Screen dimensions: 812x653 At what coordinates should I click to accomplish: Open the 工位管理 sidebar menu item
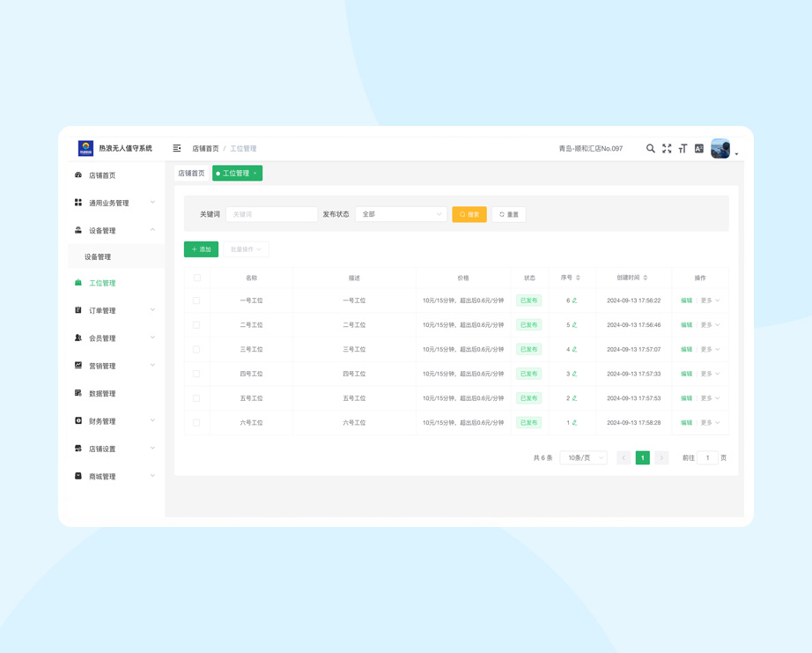(116, 283)
